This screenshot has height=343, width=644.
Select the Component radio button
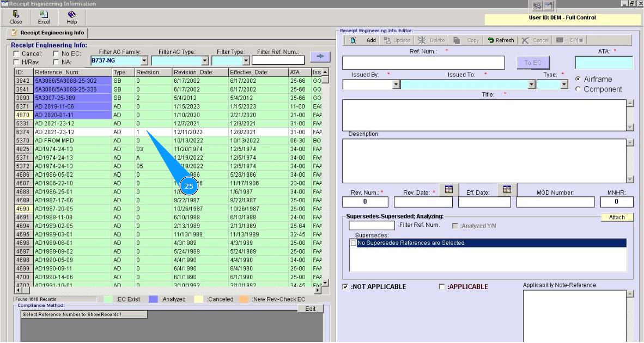pos(578,89)
